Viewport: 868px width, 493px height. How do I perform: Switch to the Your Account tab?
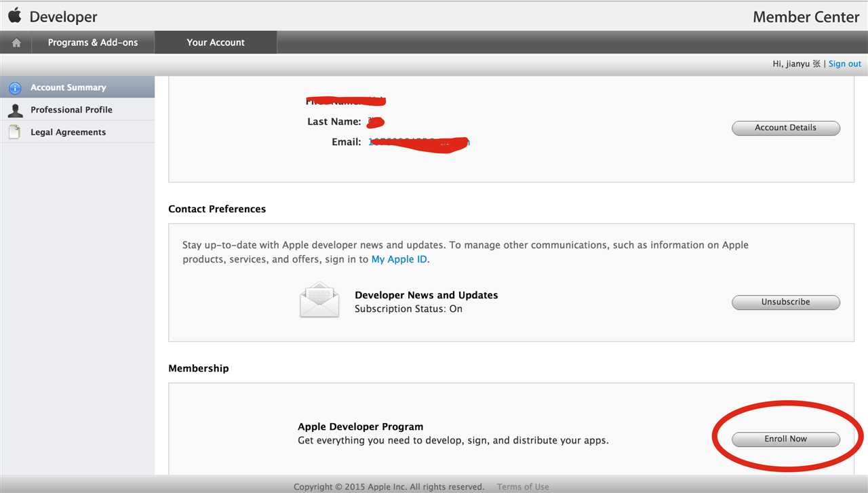pyautogui.click(x=216, y=43)
